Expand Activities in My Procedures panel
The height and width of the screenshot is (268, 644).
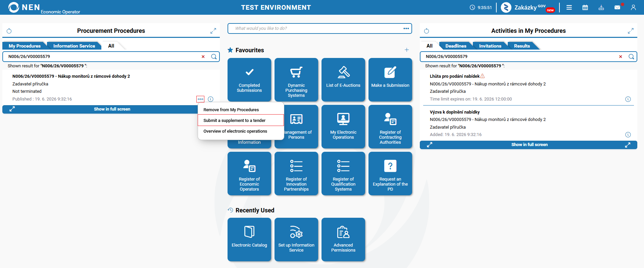pos(631,31)
